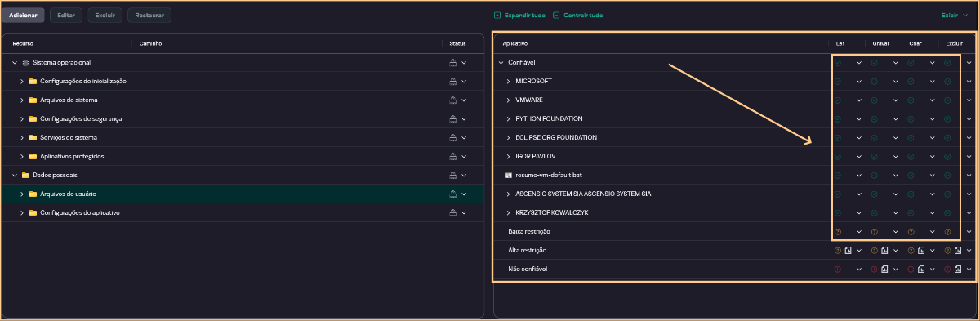Click Gravar log icon for Alta restrição
Screen dimensions: 980x321
click(884, 251)
